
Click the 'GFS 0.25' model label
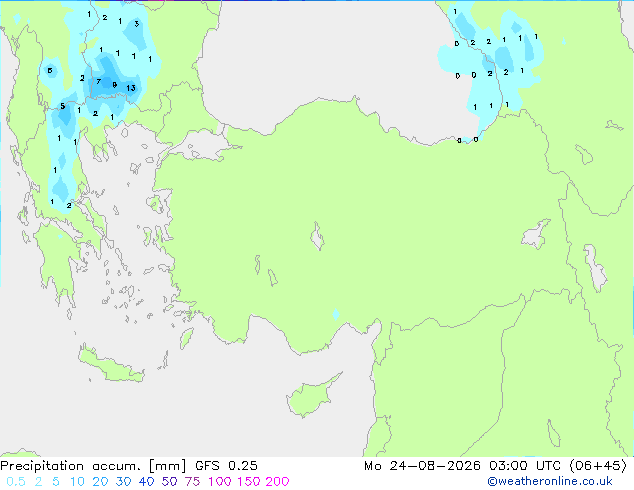click(226, 466)
